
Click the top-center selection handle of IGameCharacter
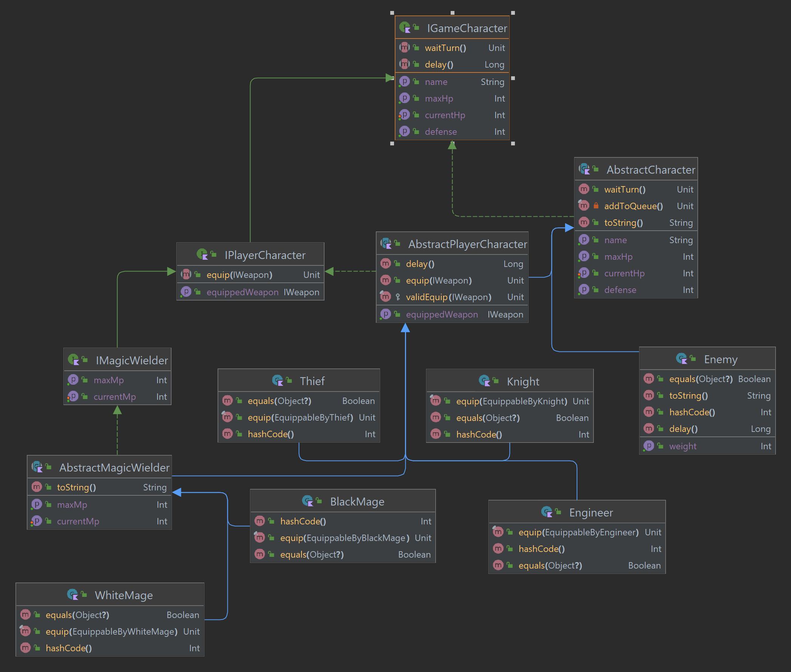pos(453,13)
